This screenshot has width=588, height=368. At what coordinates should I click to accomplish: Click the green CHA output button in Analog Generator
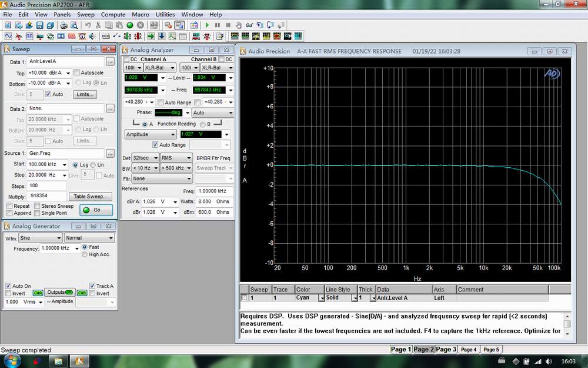point(38,293)
